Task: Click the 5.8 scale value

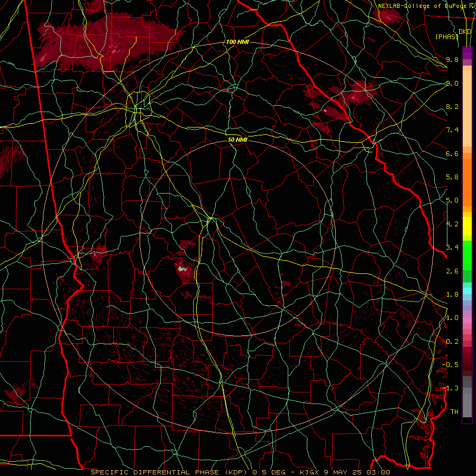Action: tap(452, 177)
